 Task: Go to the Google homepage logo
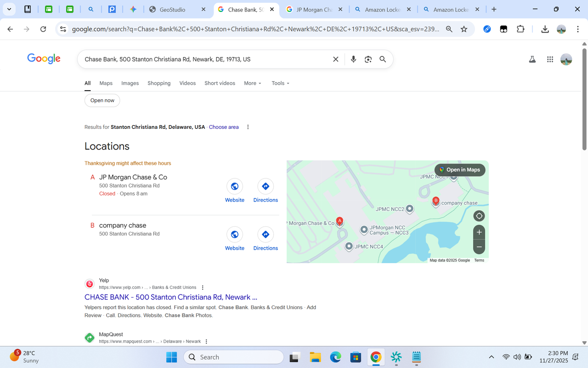tap(44, 58)
